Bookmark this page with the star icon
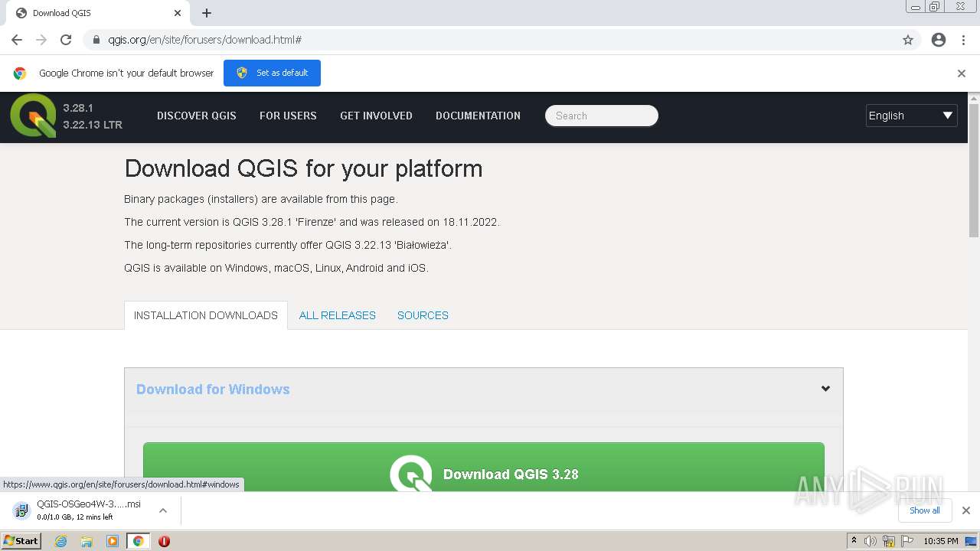 [x=908, y=40]
